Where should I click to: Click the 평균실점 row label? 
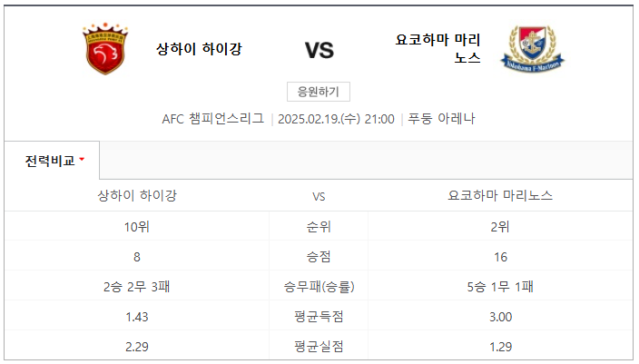[319, 347]
